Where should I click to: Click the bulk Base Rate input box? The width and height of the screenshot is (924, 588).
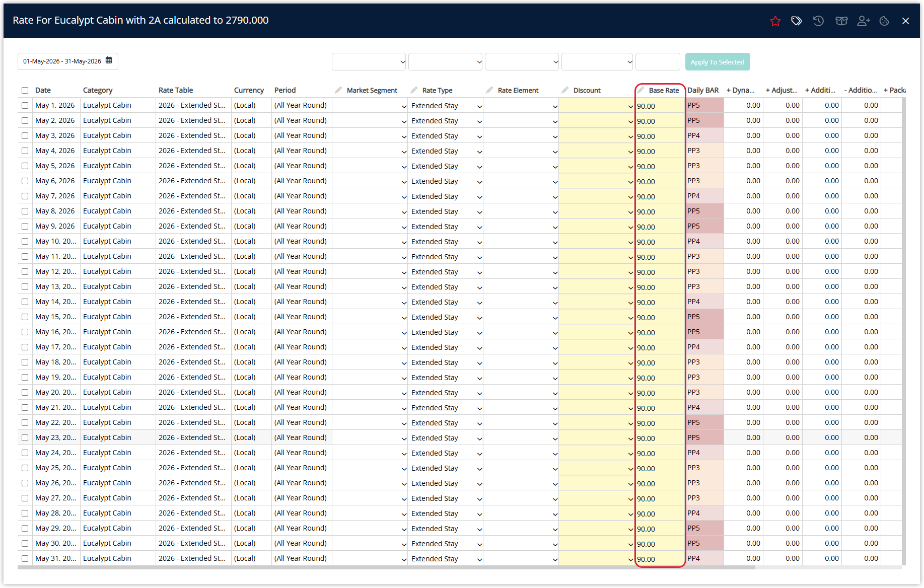pyautogui.click(x=658, y=62)
